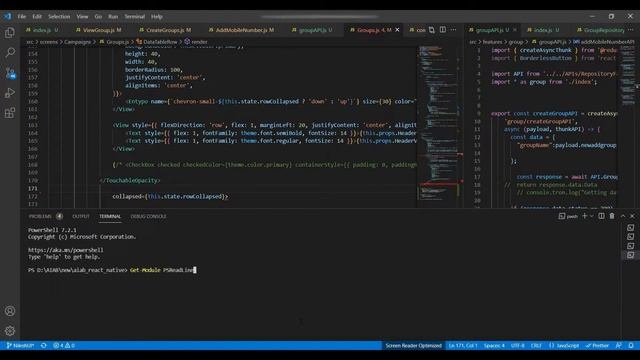Open the Terminal menu
Screen dimensions: 640x360
pyautogui.click(x=135, y=17)
